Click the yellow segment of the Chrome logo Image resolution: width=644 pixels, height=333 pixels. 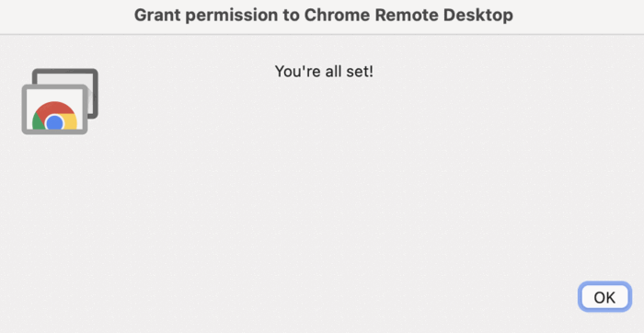[x=70, y=122]
